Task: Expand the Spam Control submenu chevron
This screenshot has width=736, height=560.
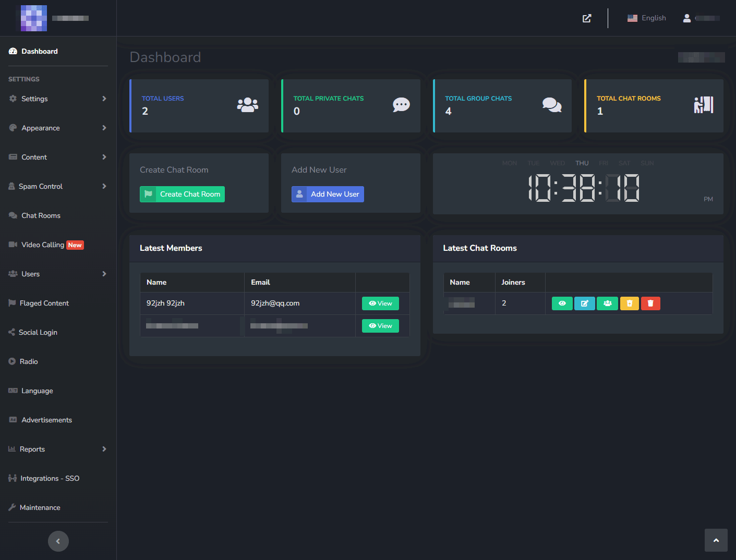Action: [x=104, y=186]
